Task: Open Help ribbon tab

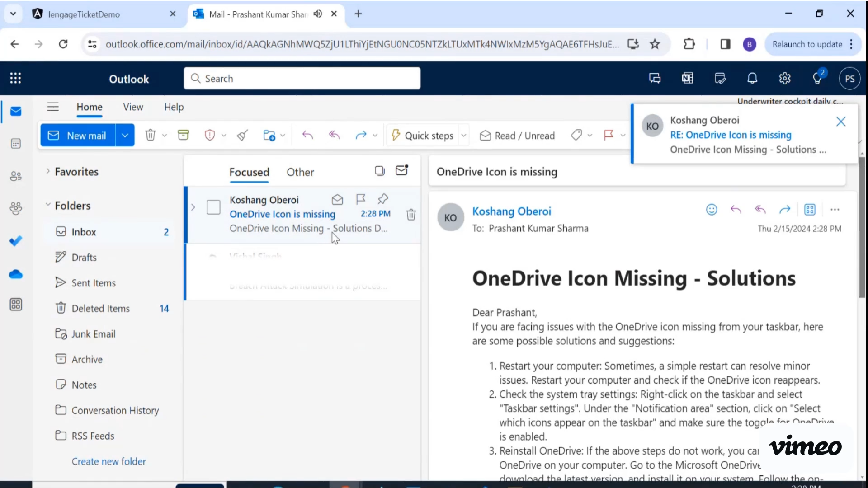Action: point(174,107)
